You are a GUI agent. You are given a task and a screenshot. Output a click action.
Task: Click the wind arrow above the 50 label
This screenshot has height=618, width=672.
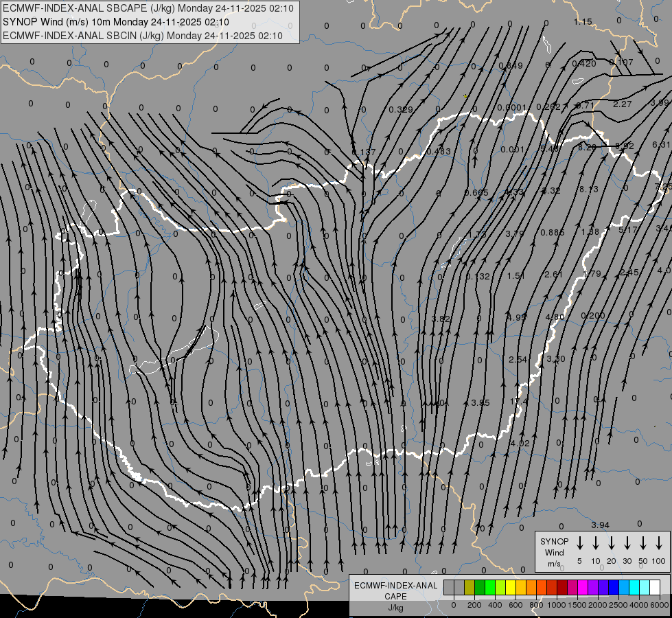tap(643, 543)
